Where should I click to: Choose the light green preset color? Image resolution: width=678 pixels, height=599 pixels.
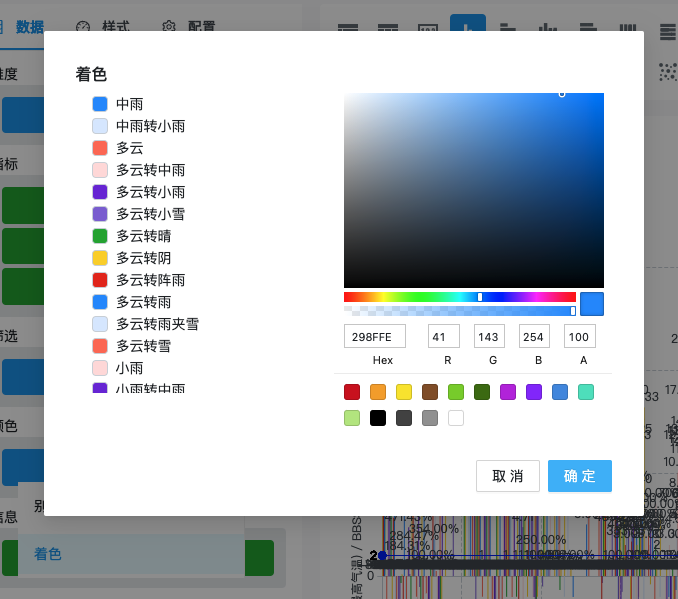tap(456, 392)
